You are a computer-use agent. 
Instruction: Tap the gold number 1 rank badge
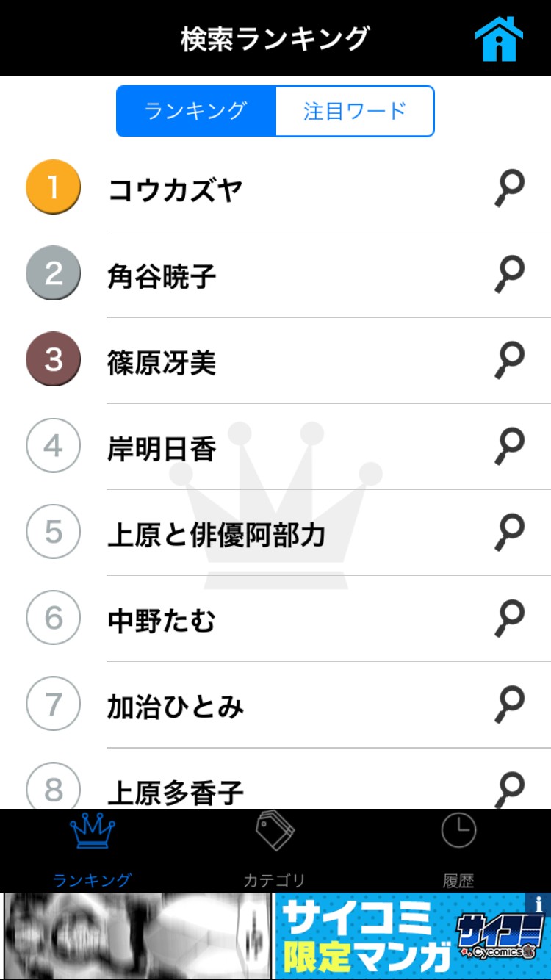(52, 187)
